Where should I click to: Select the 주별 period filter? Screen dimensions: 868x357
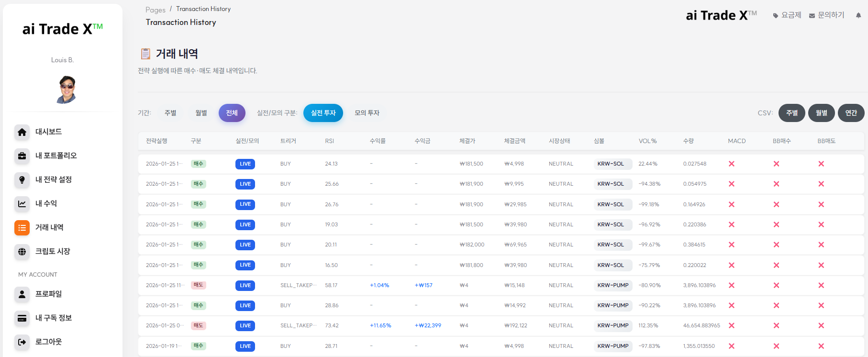tap(170, 113)
